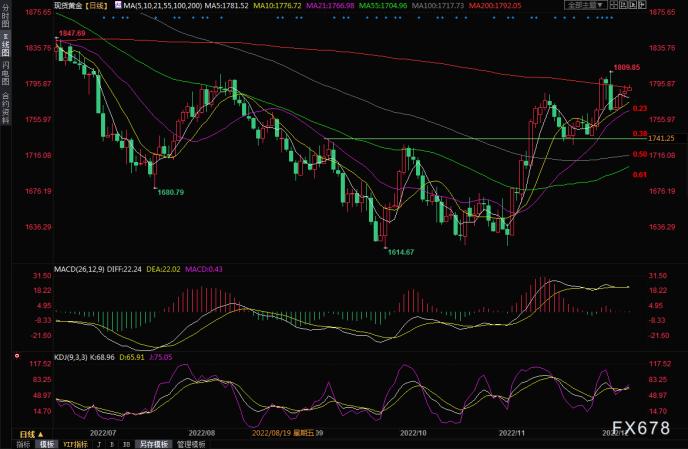Select the K线图 side tab

(5, 45)
